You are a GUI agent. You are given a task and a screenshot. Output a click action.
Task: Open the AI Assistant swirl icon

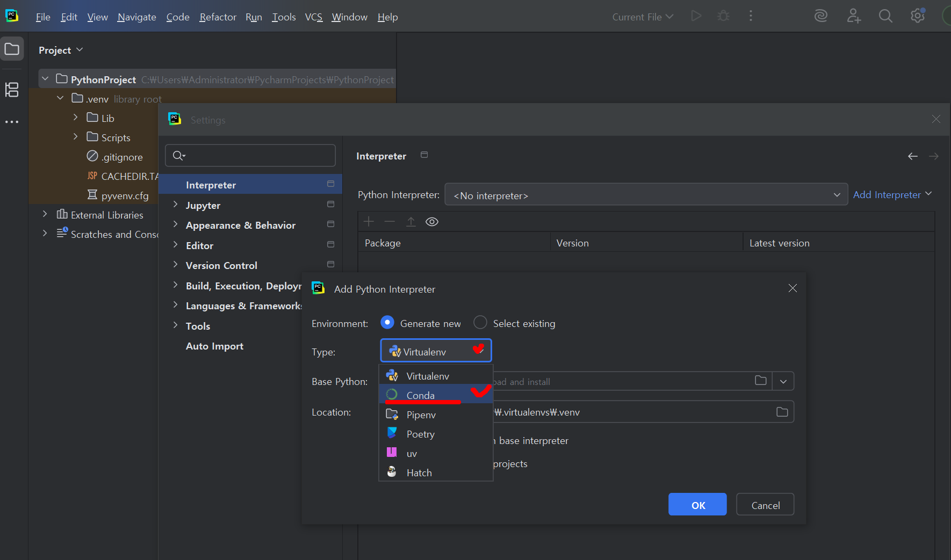[821, 16]
